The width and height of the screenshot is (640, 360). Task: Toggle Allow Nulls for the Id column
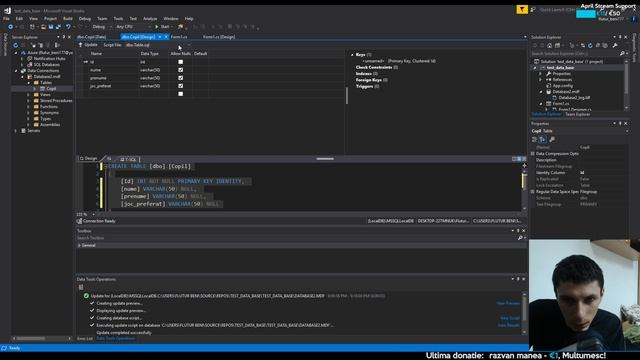point(180,62)
